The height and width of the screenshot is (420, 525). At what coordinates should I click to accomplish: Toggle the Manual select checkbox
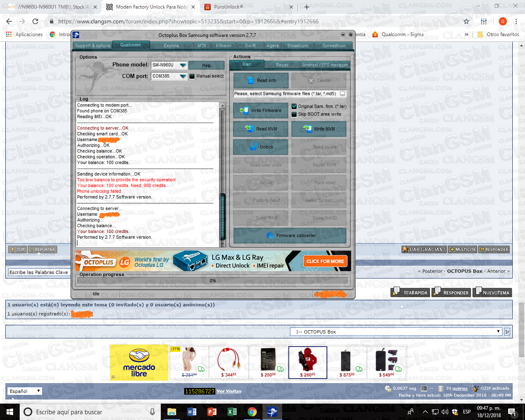coord(192,76)
